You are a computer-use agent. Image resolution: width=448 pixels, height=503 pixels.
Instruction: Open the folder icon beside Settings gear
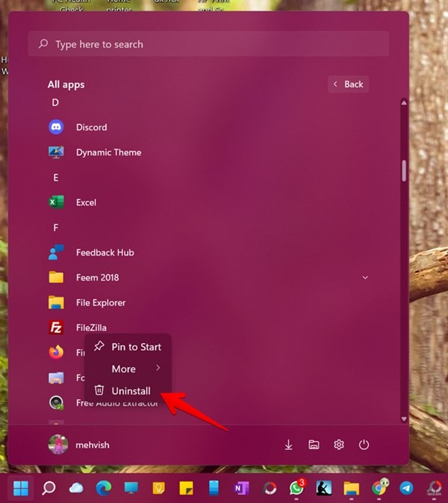(x=314, y=445)
